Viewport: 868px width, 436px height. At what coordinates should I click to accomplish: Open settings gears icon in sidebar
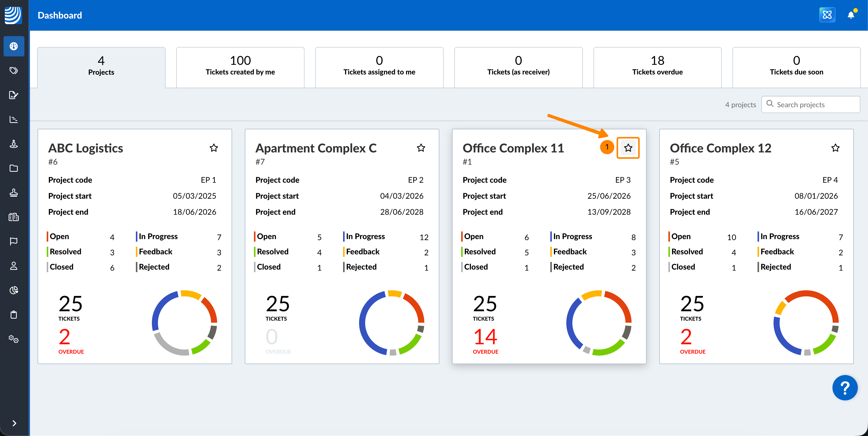coord(13,339)
